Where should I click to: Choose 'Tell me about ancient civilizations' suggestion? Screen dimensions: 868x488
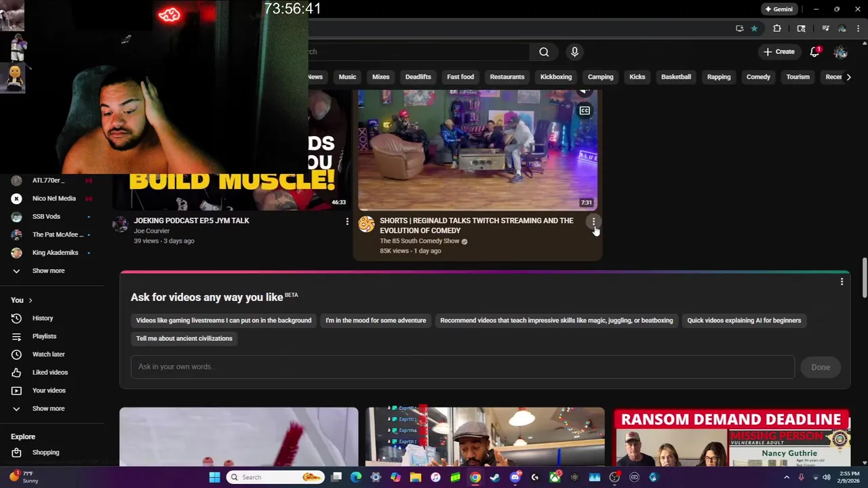(x=184, y=339)
